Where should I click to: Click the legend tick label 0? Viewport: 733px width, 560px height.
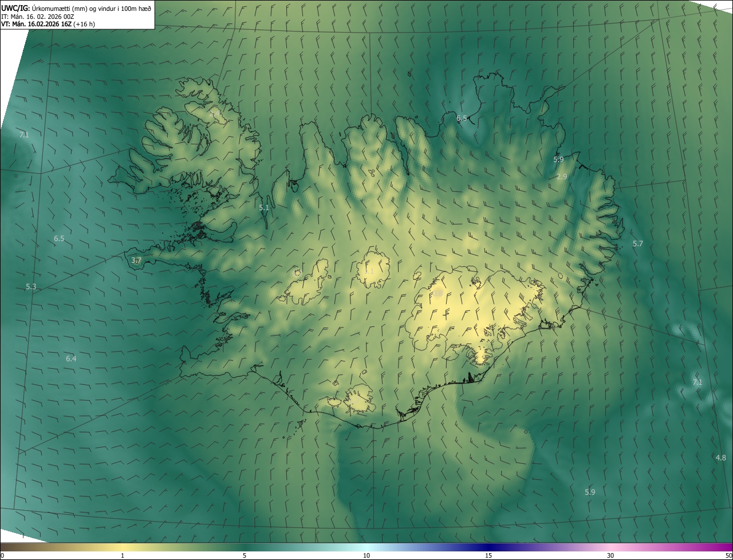coord(2,555)
